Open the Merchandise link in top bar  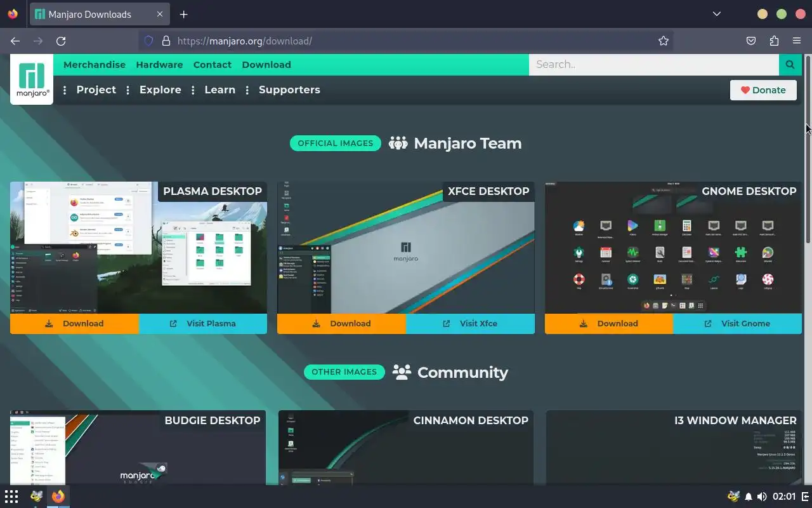click(x=95, y=65)
